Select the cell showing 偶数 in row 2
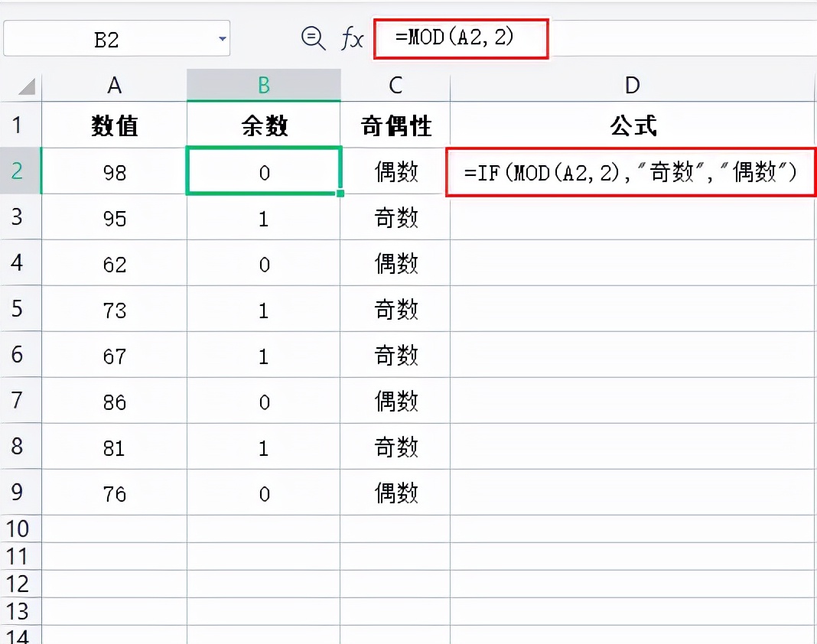The image size is (817, 644). pyautogui.click(x=394, y=172)
